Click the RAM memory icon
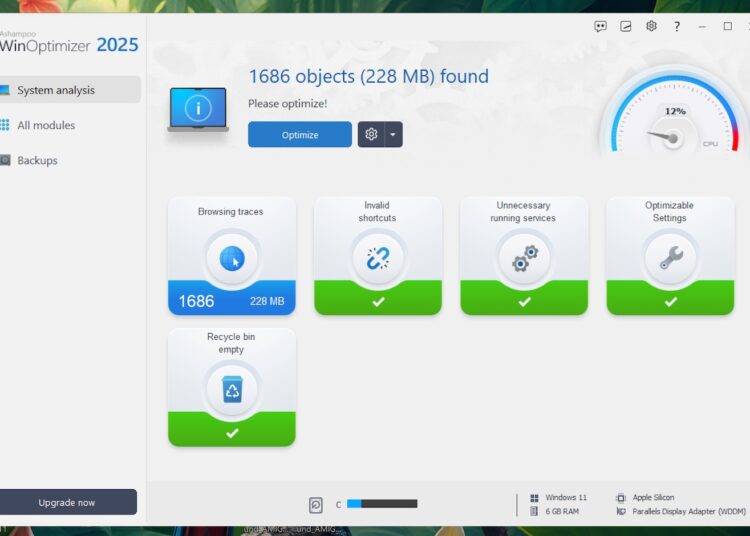This screenshot has height=536, width=750. (534, 511)
